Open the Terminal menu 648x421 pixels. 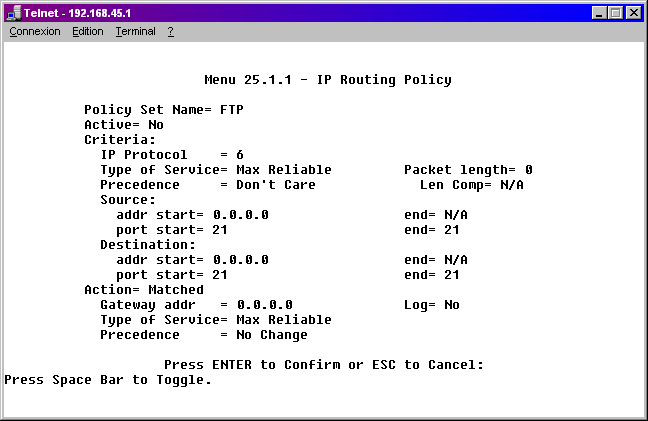136,31
